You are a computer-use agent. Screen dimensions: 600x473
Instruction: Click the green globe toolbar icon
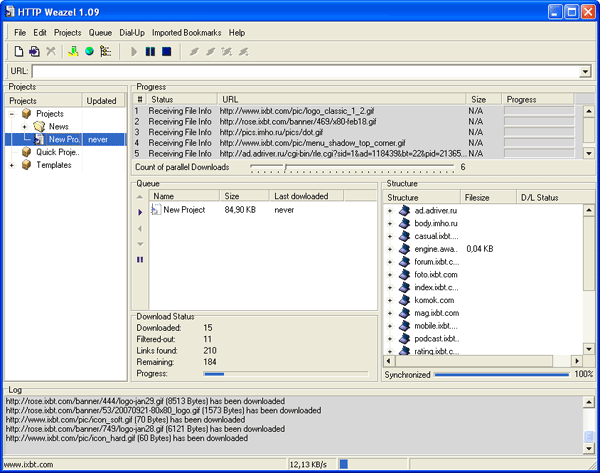[88, 51]
